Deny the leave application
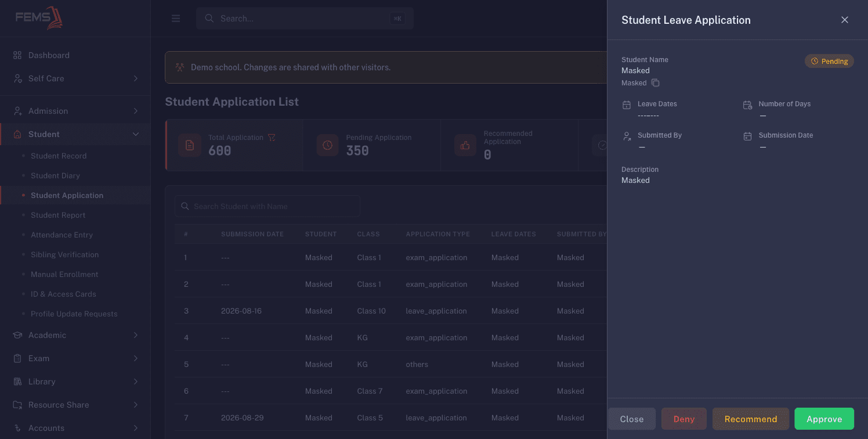The image size is (868, 439). (x=684, y=419)
